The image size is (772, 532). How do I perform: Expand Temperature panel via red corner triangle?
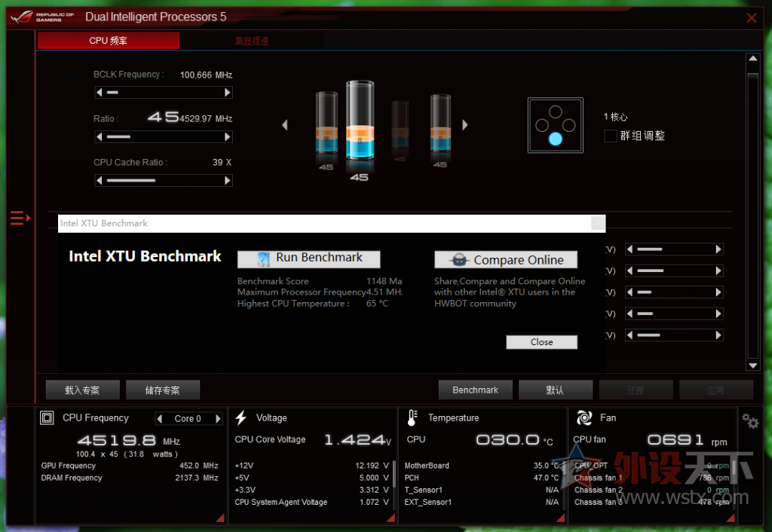(x=560, y=518)
